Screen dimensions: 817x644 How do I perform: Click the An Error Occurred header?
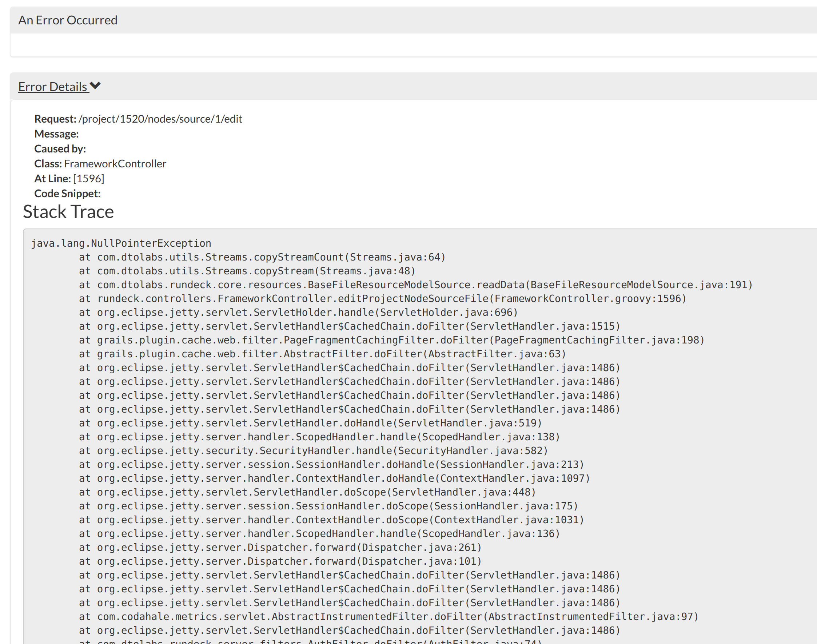68,20
